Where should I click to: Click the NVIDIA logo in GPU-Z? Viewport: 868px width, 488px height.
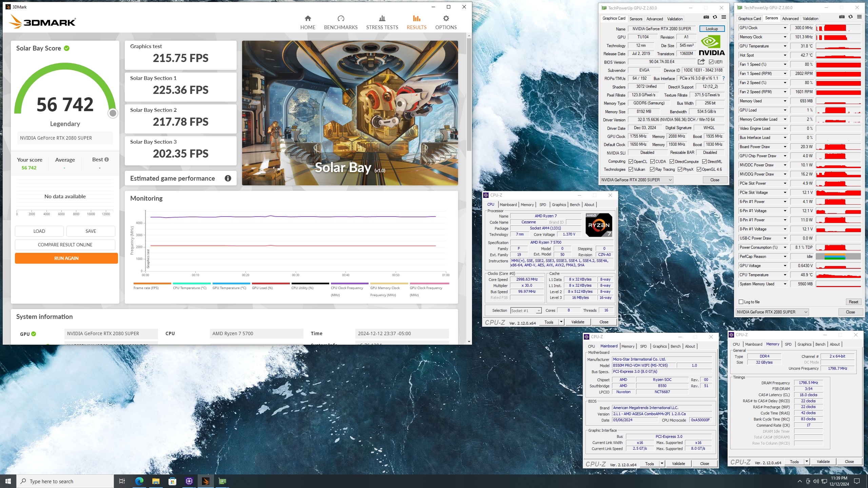[x=711, y=46]
